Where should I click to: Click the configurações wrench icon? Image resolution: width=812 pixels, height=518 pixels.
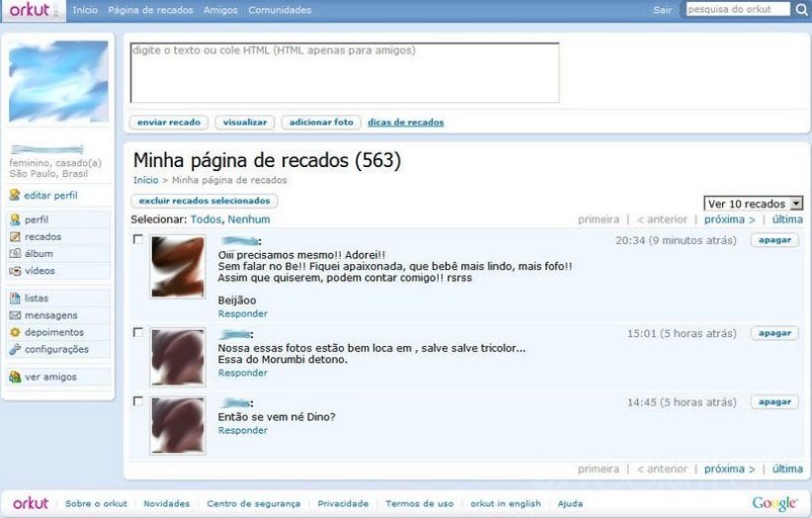(15, 350)
